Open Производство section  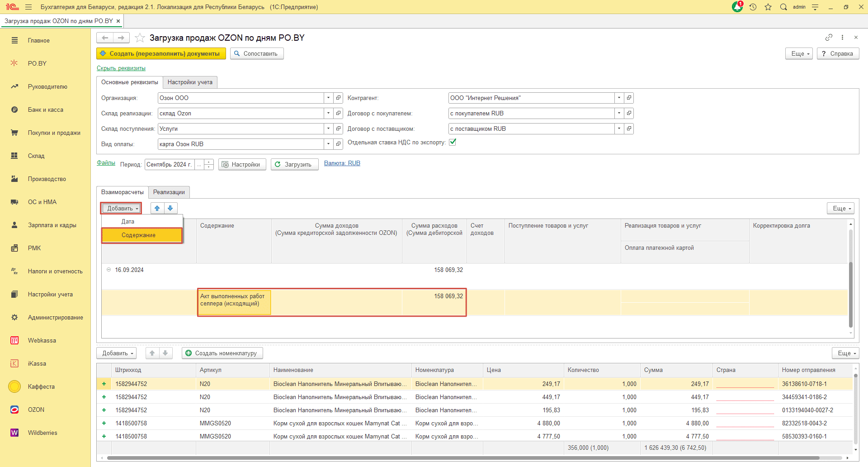coord(47,179)
